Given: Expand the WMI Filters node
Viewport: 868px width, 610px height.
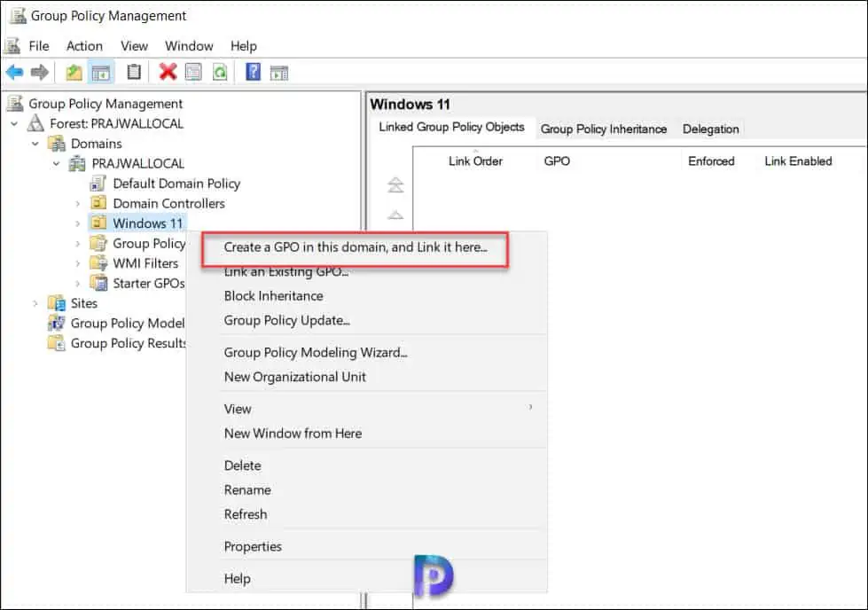Looking at the screenshot, I should click(77, 263).
